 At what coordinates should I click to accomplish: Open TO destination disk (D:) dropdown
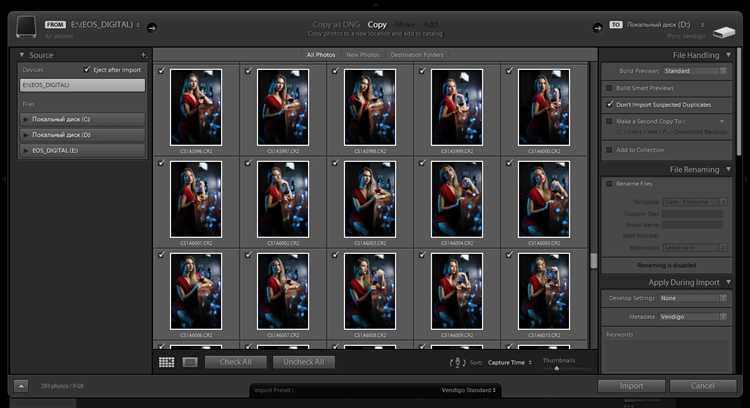[666, 24]
